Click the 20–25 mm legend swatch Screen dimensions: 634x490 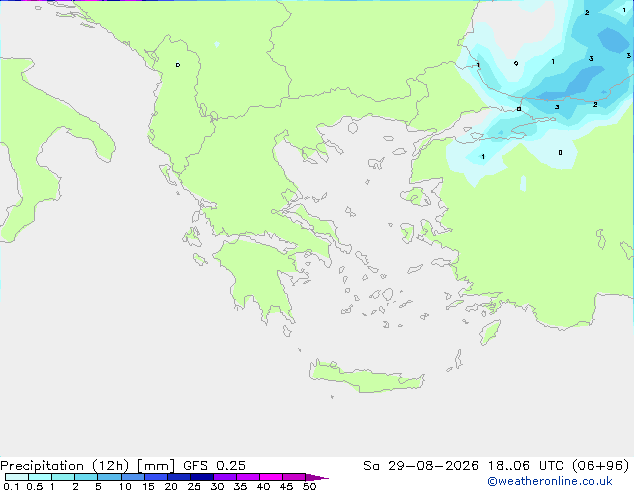[179, 477]
